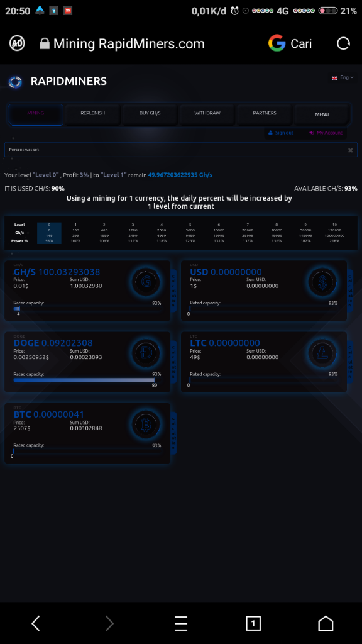Click the 'DOGE 0.09202308' balance
362x644 pixels.
click(53, 343)
